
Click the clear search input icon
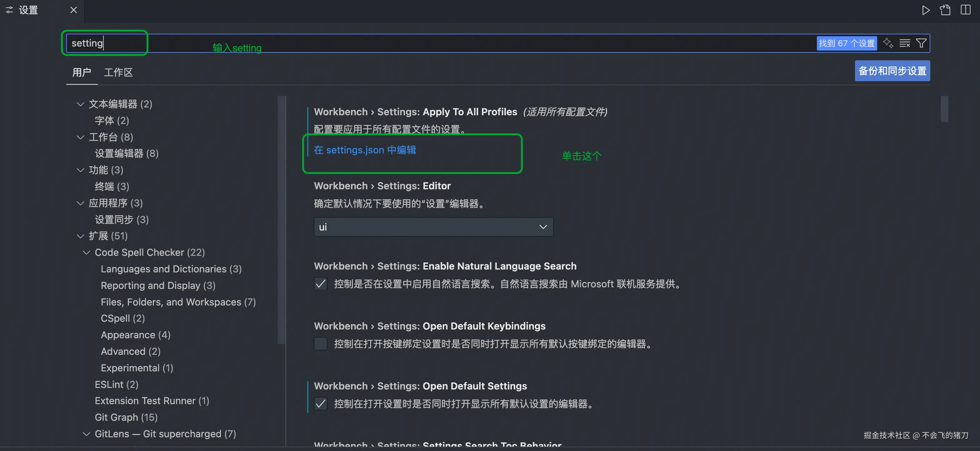coord(905,43)
